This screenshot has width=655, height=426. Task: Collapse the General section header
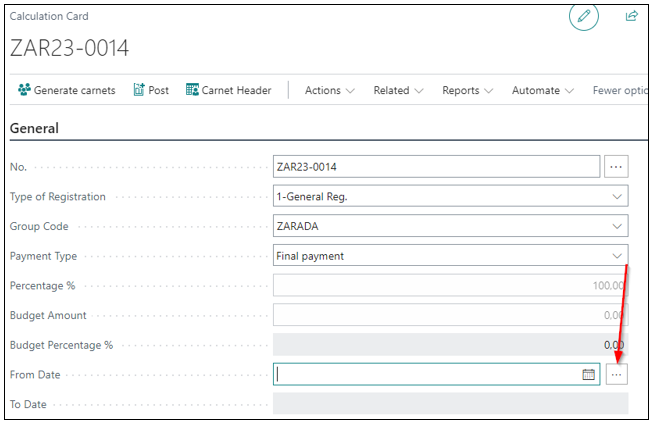pyautogui.click(x=34, y=128)
